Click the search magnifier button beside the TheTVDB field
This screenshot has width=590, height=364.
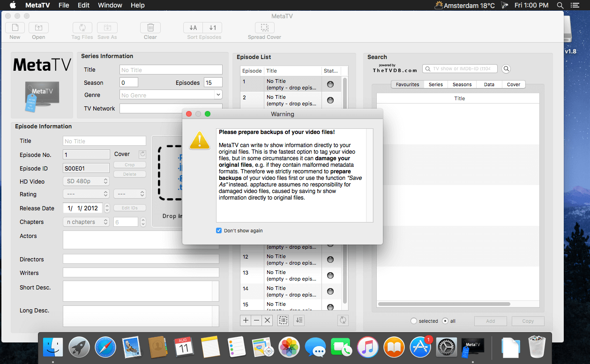coord(506,69)
